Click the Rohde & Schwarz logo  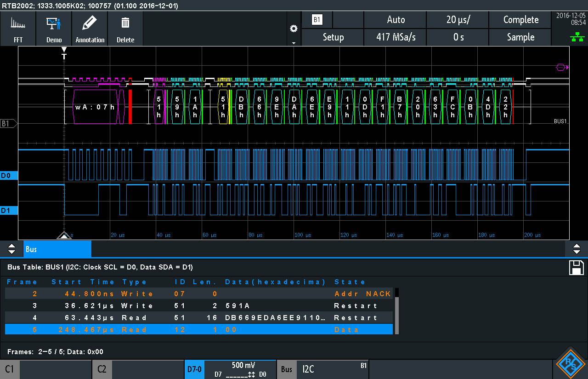pyautogui.click(x=571, y=365)
